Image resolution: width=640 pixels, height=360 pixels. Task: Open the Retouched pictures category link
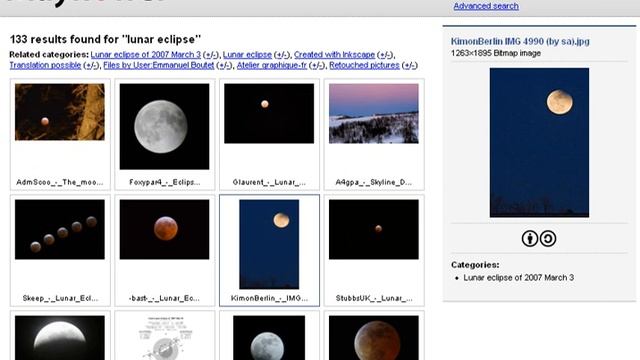pos(364,65)
